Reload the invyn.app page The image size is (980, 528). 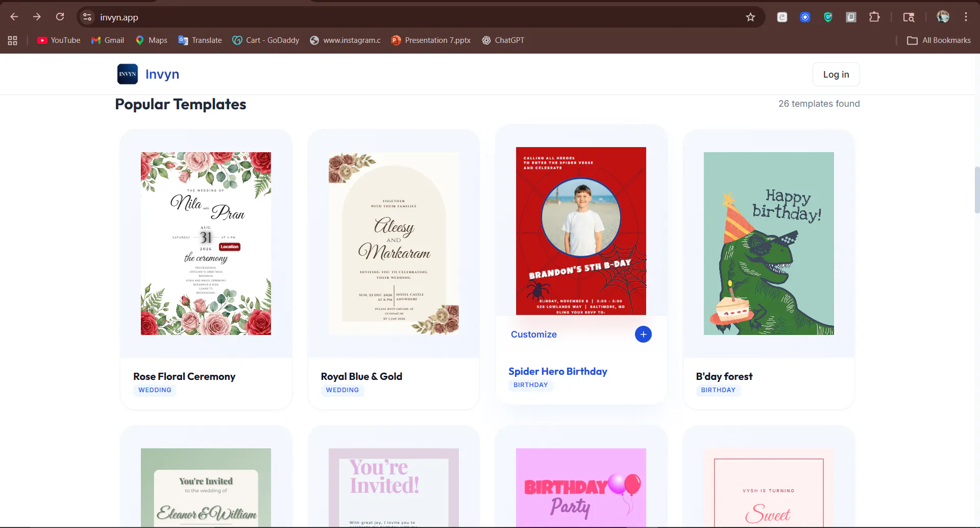click(x=60, y=17)
